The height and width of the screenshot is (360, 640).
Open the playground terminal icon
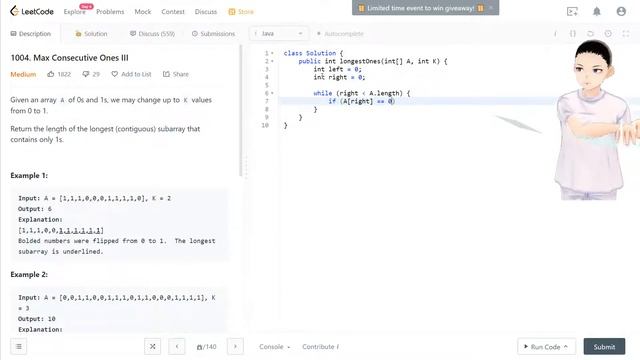572,11
